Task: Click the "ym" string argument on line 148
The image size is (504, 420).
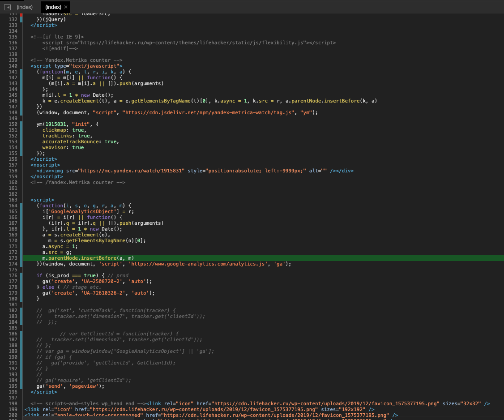Action: (306, 112)
